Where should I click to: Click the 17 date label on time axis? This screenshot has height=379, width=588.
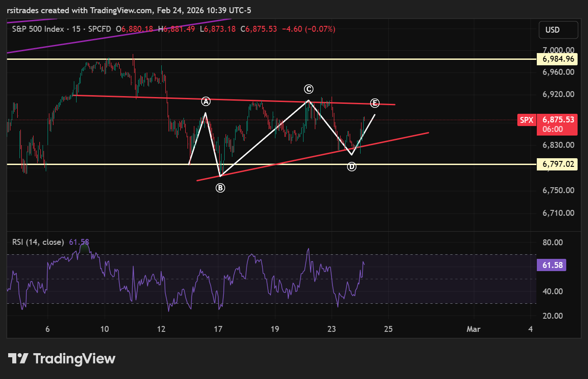(218, 329)
